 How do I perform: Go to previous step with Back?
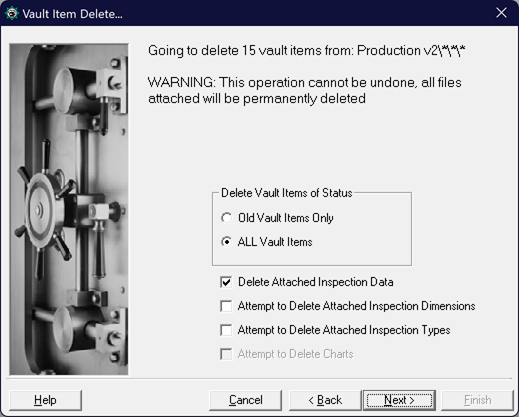325,400
